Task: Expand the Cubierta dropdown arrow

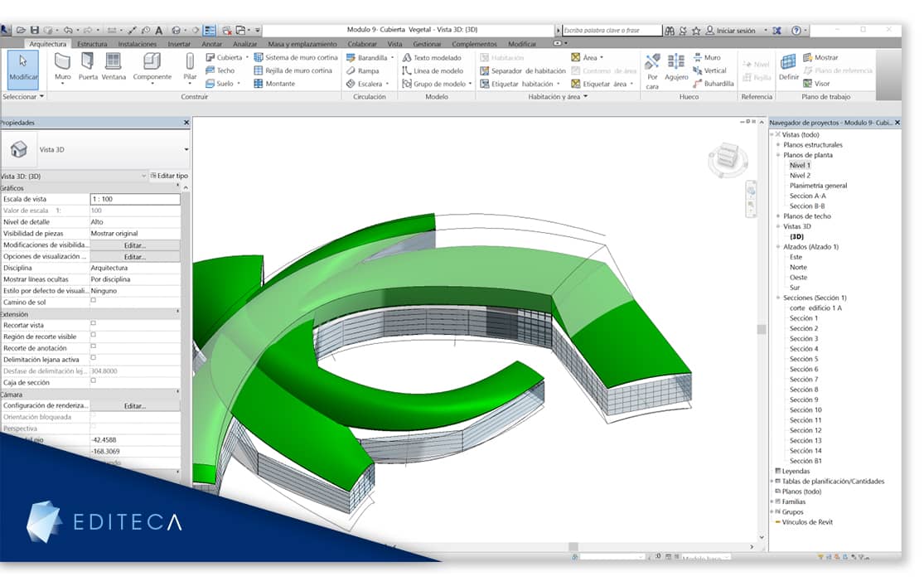Action: pyautogui.click(x=247, y=58)
